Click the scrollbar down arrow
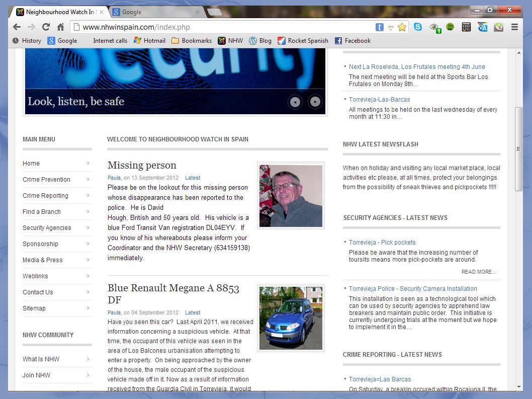532x399 pixels. (519, 387)
